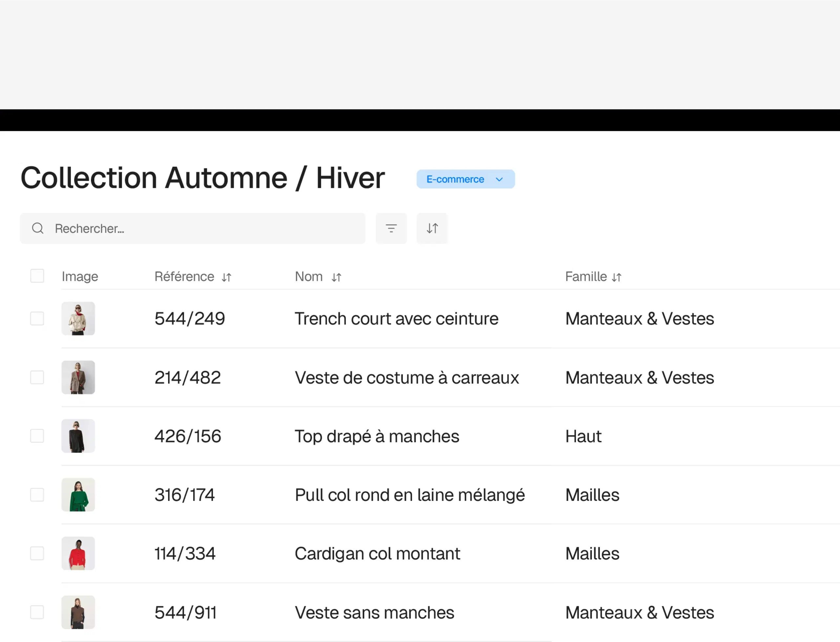Toggle the select-all header checkbox
Viewport: 840px width, 642px height.
click(37, 276)
